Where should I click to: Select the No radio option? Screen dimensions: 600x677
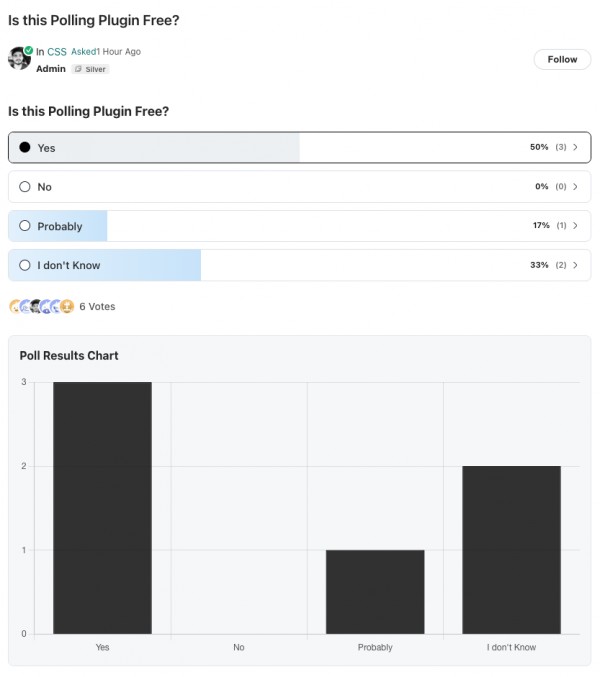tap(25, 187)
